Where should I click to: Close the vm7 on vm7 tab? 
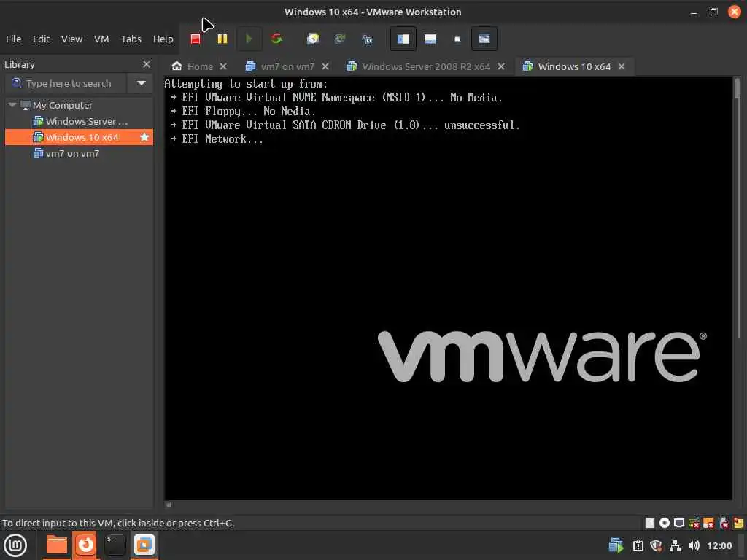click(325, 66)
